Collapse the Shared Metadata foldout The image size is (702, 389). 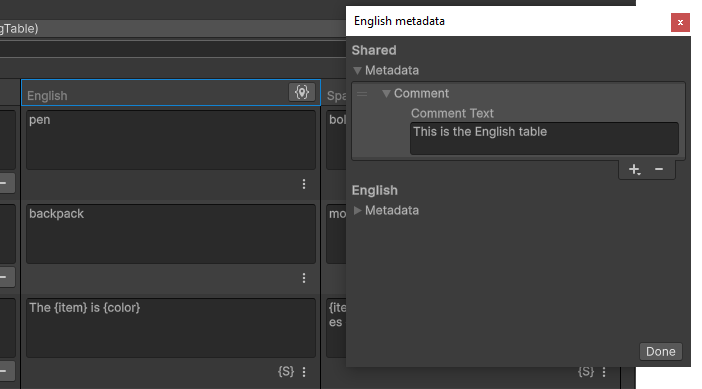coord(357,71)
